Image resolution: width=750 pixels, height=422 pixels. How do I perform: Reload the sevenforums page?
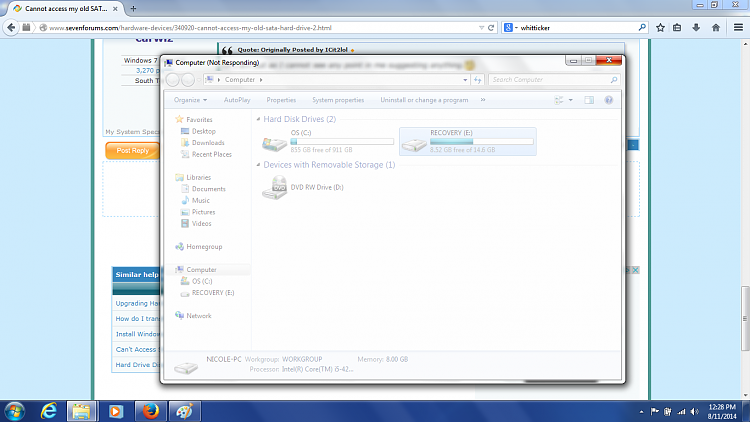point(491,28)
